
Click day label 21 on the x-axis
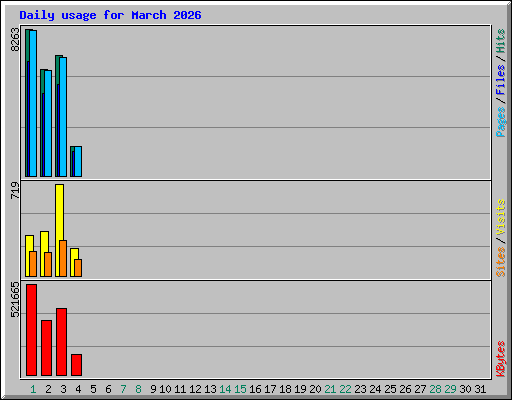[330, 389]
